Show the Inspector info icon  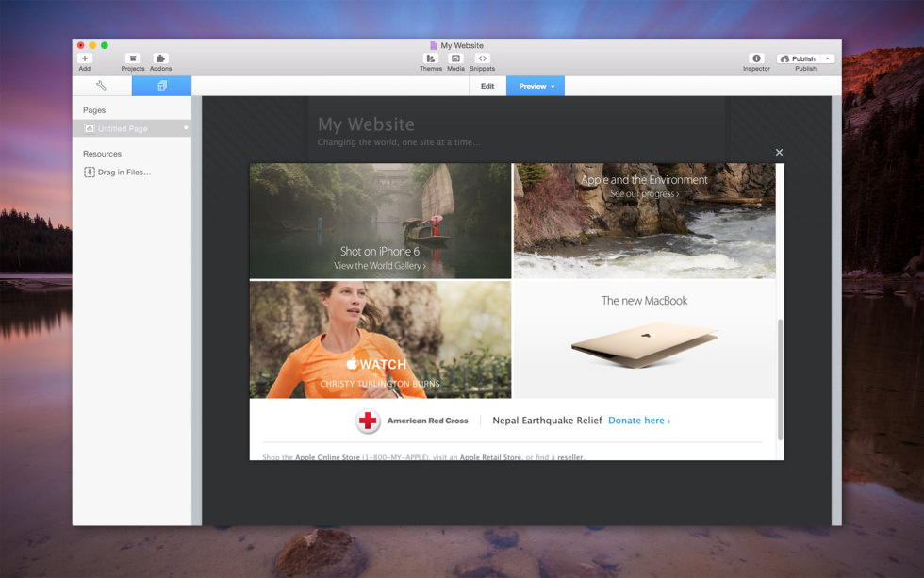(x=756, y=58)
